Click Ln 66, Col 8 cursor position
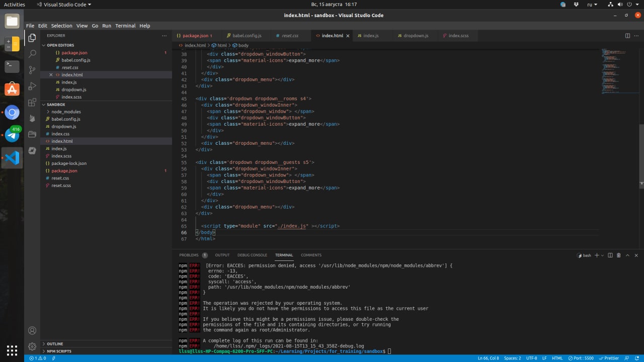Image resolution: width=644 pixels, height=362 pixels. point(488,358)
